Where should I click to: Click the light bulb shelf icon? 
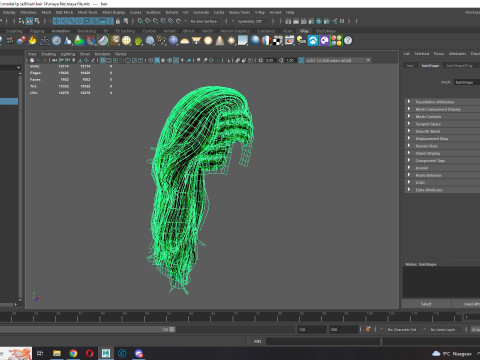(301, 41)
